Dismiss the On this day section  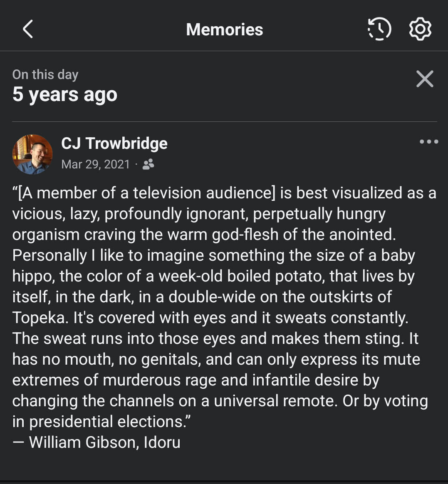click(425, 79)
